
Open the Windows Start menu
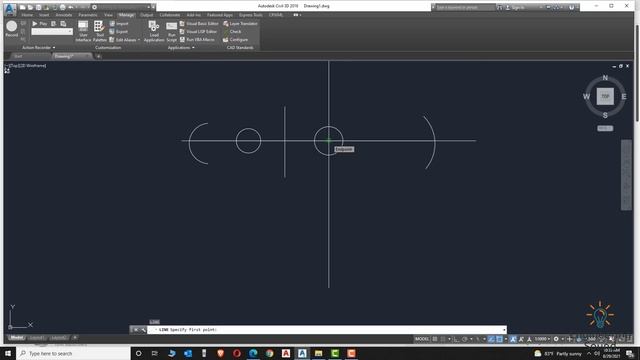(x=8, y=353)
